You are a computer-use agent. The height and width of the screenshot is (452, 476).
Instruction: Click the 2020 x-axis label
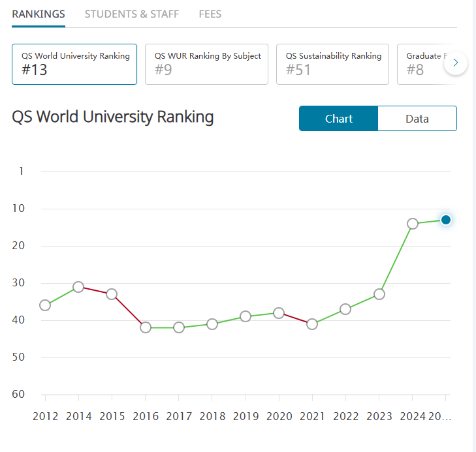279,417
